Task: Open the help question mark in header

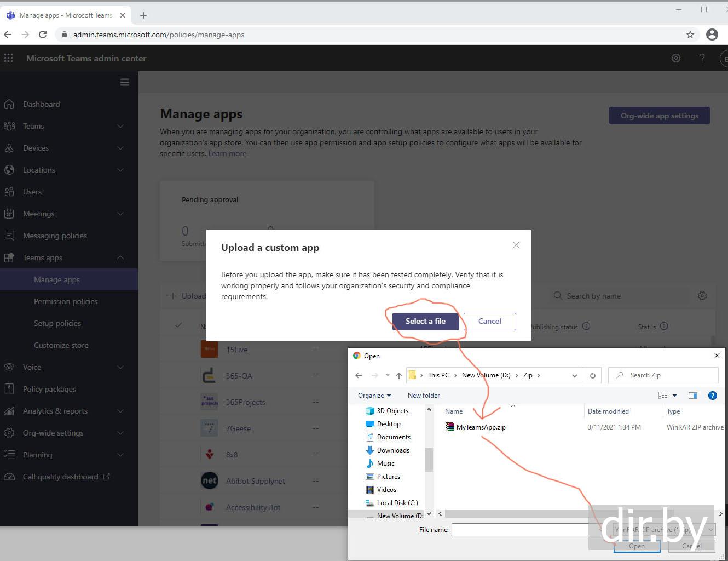Action: pyautogui.click(x=702, y=58)
